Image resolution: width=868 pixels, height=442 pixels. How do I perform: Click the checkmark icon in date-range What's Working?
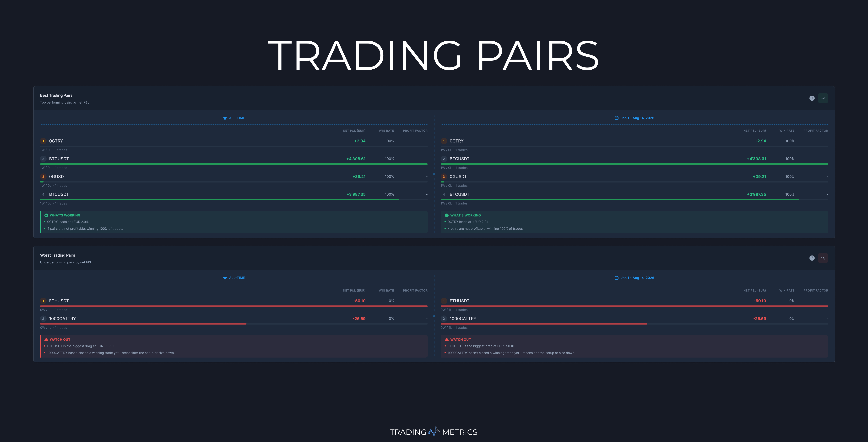(446, 215)
